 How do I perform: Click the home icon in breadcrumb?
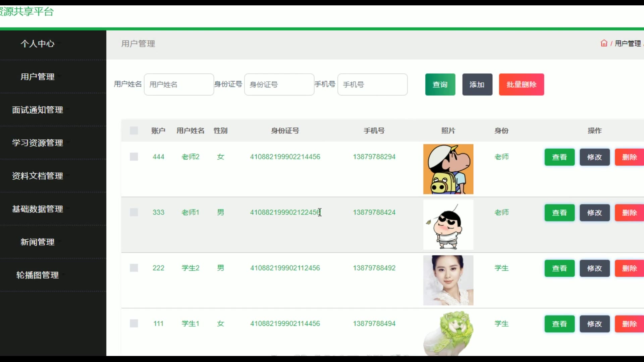604,43
